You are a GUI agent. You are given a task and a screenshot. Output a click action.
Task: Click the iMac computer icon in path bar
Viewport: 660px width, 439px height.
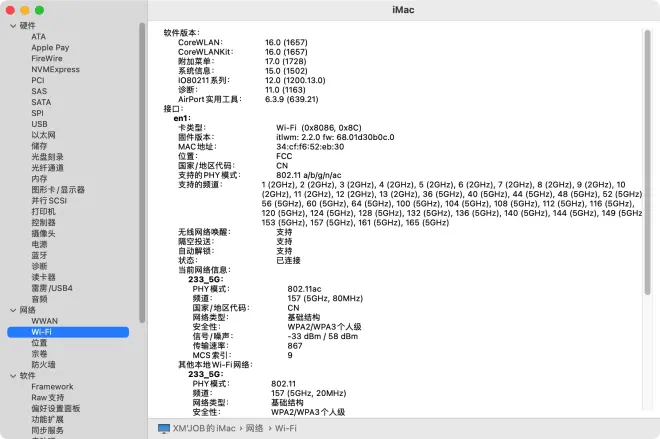164,428
